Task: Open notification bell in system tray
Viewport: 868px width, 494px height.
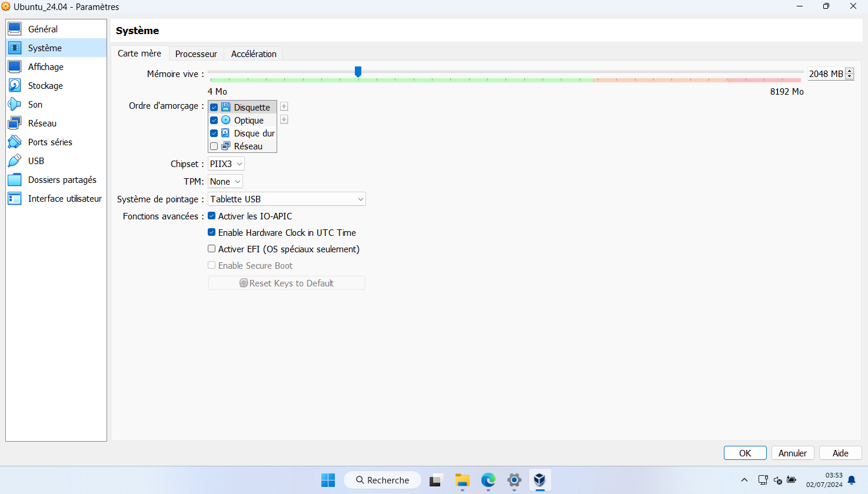Action: (852, 480)
